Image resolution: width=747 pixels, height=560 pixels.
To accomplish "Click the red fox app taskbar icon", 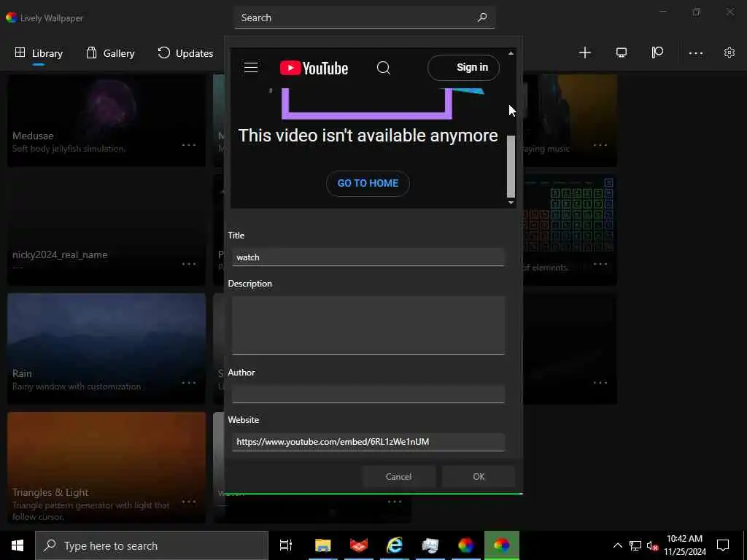I will click(x=359, y=545).
